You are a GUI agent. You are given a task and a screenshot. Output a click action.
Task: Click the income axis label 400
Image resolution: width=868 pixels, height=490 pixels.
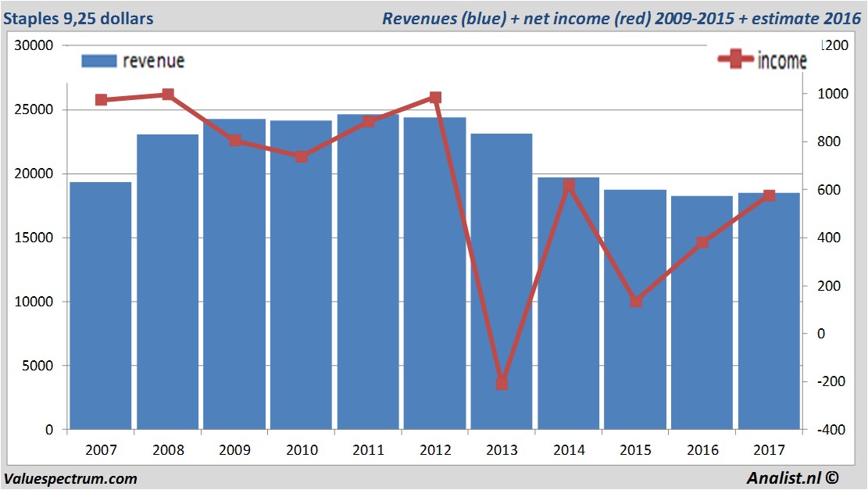tap(829, 238)
